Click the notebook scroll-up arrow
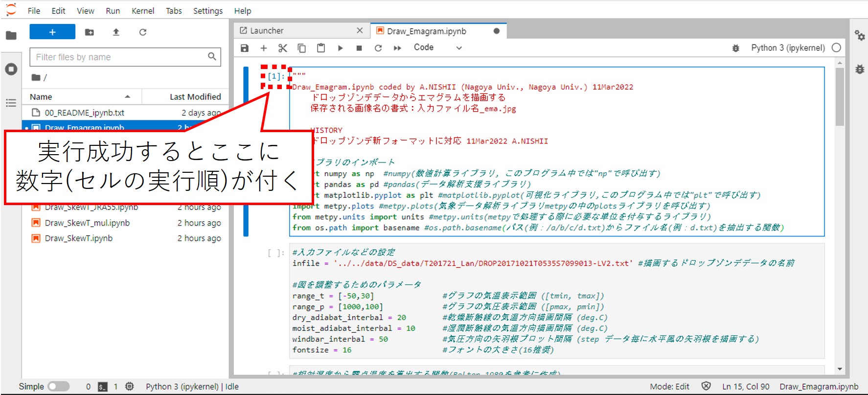This screenshot has width=868, height=395. pyautogui.click(x=840, y=63)
